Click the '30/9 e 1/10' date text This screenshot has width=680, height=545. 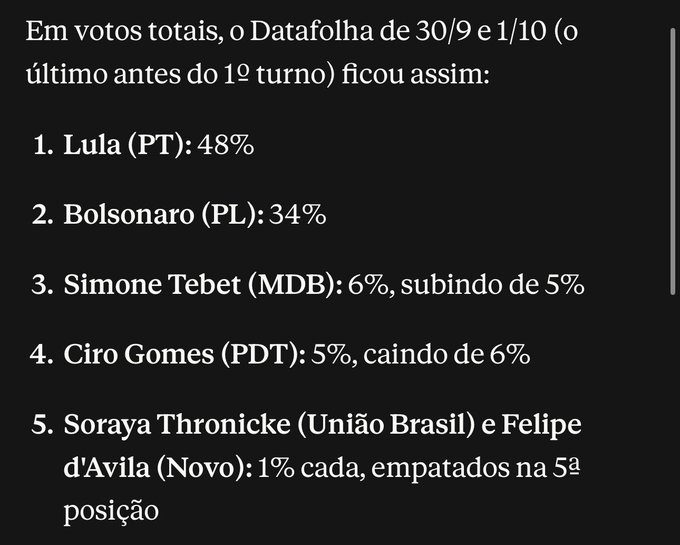click(481, 31)
